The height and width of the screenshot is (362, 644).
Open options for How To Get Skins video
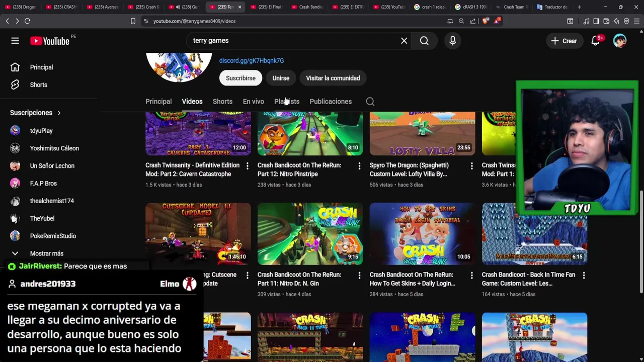pos(471,276)
